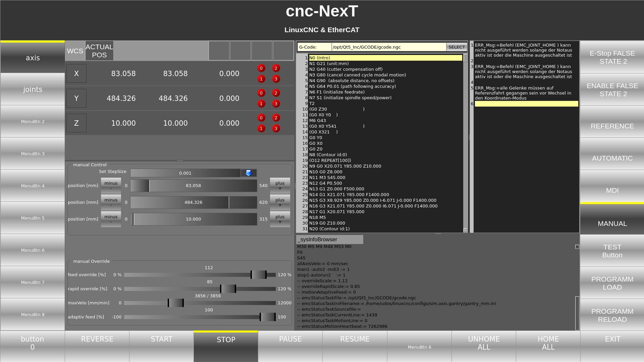Click red indicator 0 in the X row

(261, 68)
